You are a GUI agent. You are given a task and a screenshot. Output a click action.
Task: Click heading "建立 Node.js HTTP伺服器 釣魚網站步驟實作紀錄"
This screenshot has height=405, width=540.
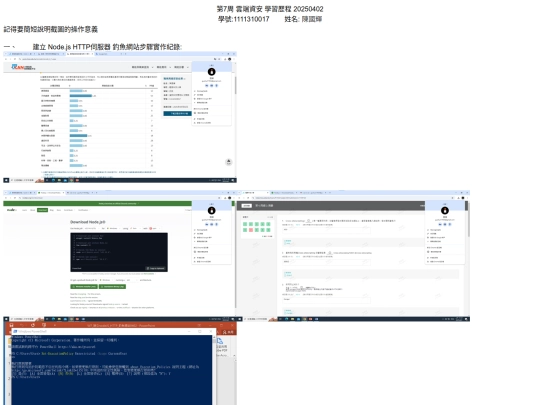(x=107, y=47)
